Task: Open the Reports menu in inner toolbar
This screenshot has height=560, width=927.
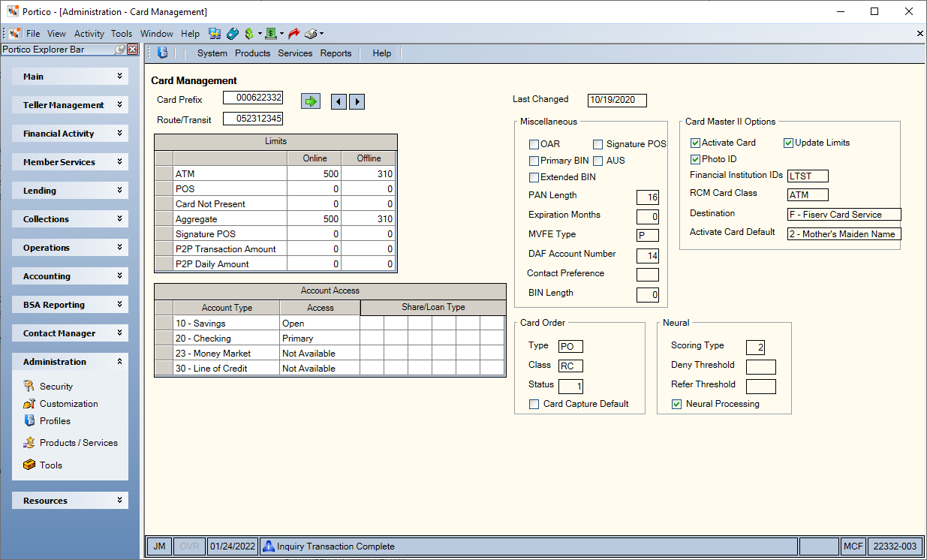Action: 336,53
